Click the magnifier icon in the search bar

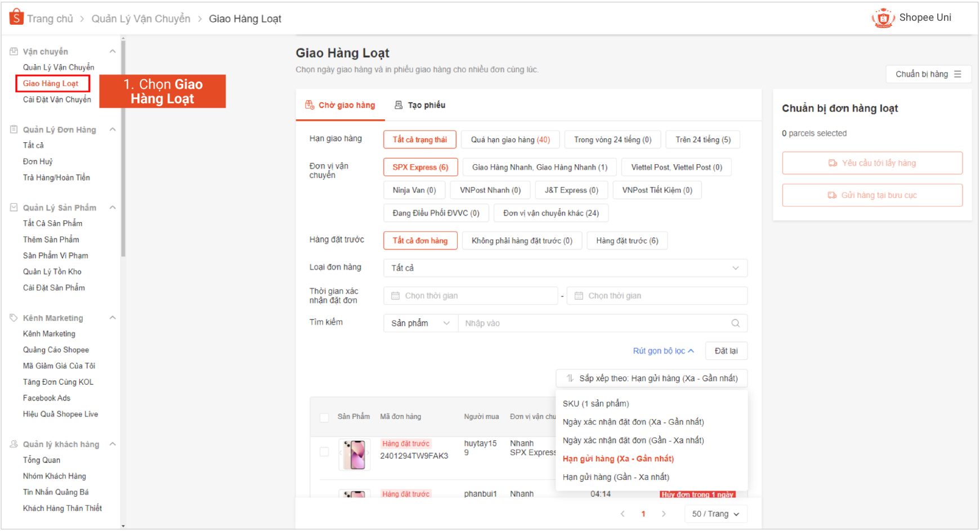pos(735,323)
